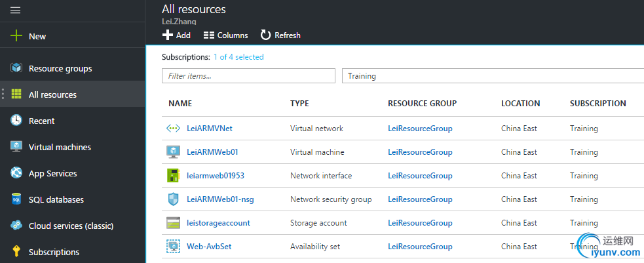The height and width of the screenshot is (263, 644).
Task: Open LeiResourceGroup in the LeiARMVNet row
Action: (420, 129)
